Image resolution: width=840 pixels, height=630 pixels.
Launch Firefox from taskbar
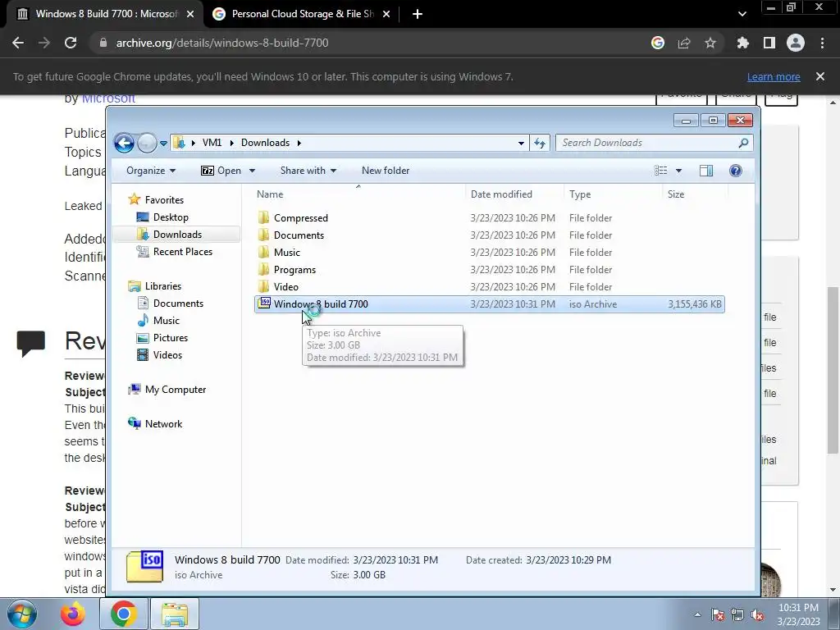pos(73,614)
